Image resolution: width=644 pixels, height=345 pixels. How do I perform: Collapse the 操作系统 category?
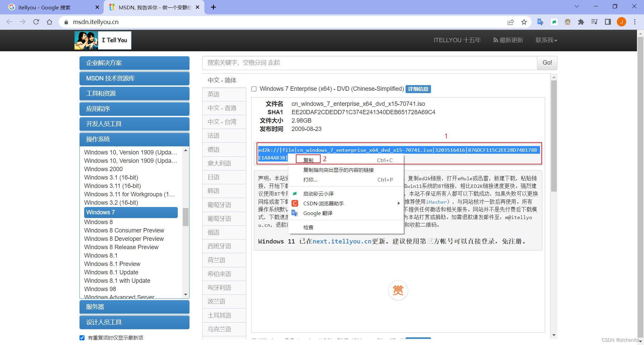(135, 139)
